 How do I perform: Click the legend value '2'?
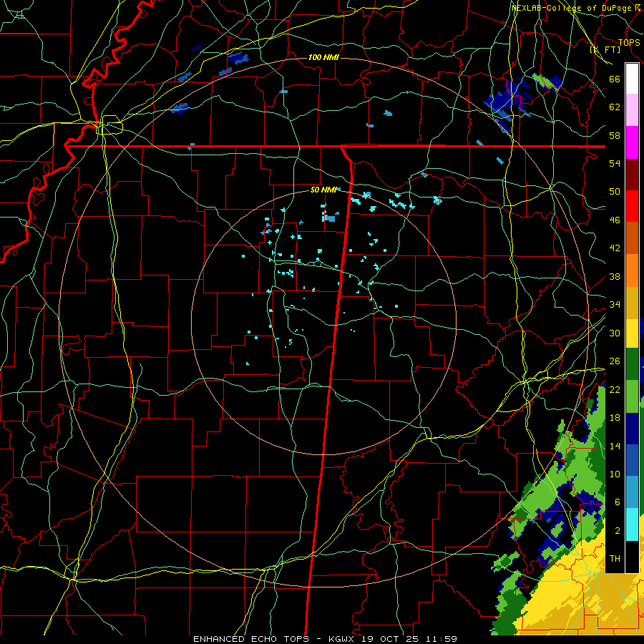pyautogui.click(x=618, y=531)
